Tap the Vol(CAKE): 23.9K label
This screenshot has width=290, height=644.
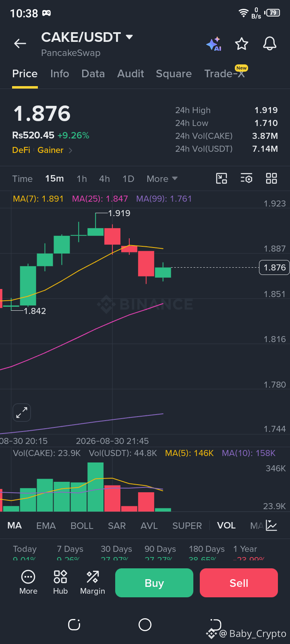pyautogui.click(x=47, y=453)
